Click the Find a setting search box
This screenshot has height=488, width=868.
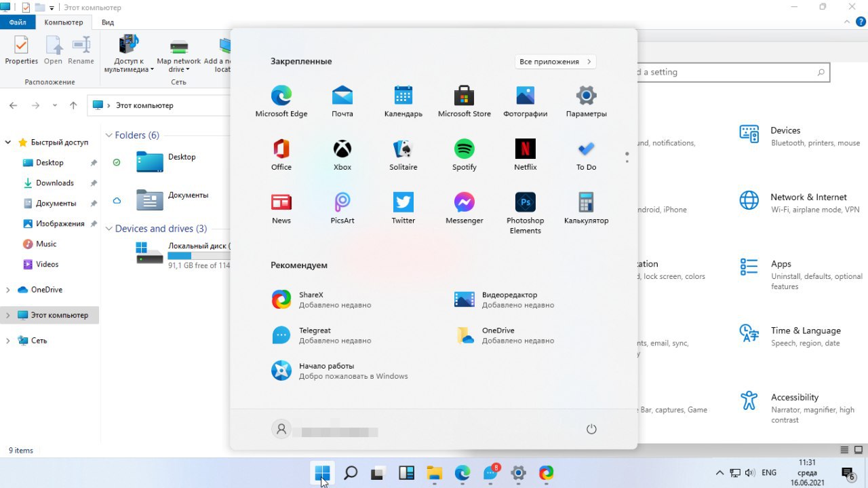point(733,72)
